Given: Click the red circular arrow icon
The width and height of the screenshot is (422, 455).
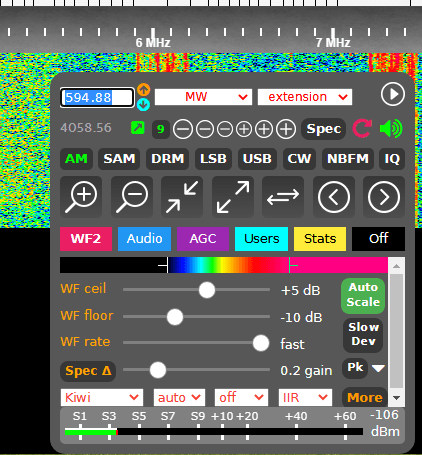Looking at the screenshot, I should (x=362, y=128).
